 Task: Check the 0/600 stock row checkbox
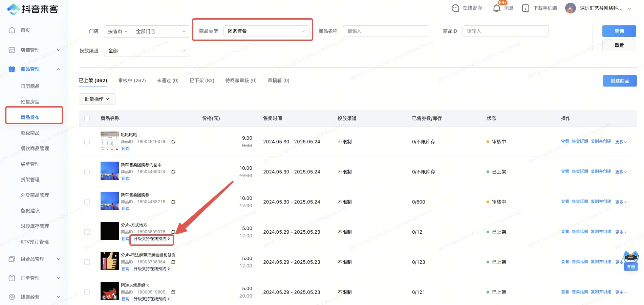click(87, 202)
